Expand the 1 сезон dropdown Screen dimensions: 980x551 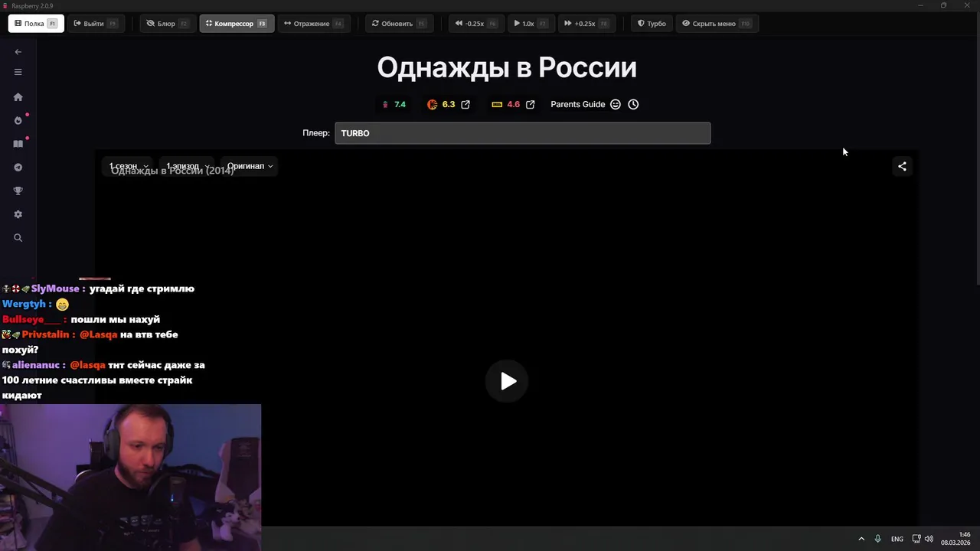(129, 166)
